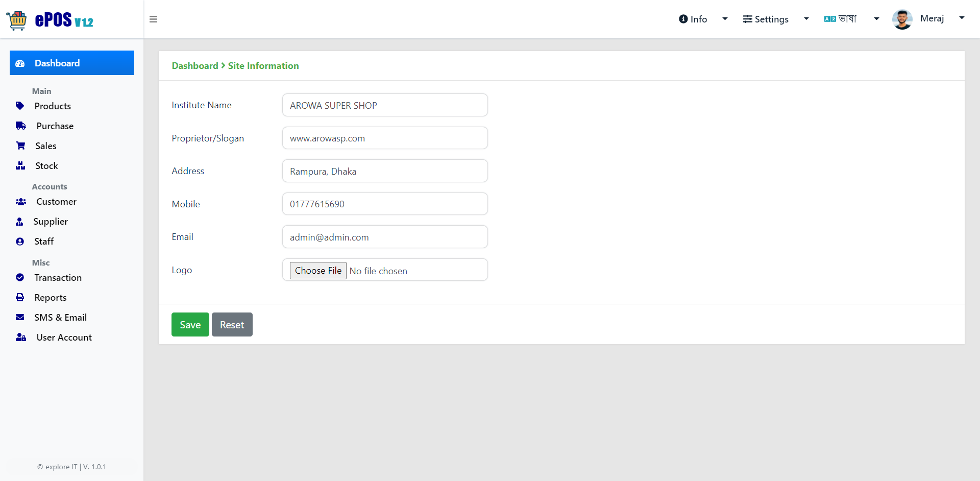Image resolution: width=980 pixels, height=481 pixels.
Task: Click the ePOS shopping basket logo
Action: click(x=17, y=20)
